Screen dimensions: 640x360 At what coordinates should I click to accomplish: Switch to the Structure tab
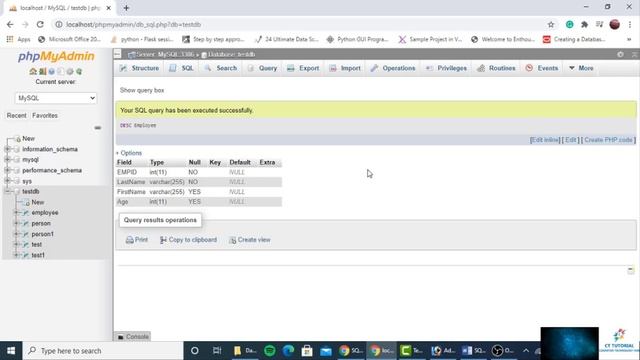pyautogui.click(x=139, y=68)
